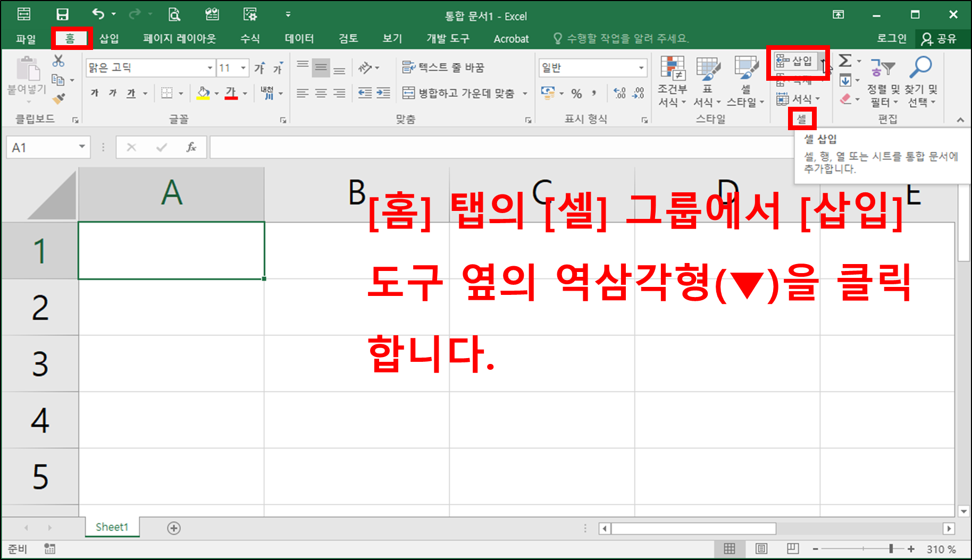The height and width of the screenshot is (560, 972).
Task: Click the zoom slider in the status bar
Action: point(863,549)
